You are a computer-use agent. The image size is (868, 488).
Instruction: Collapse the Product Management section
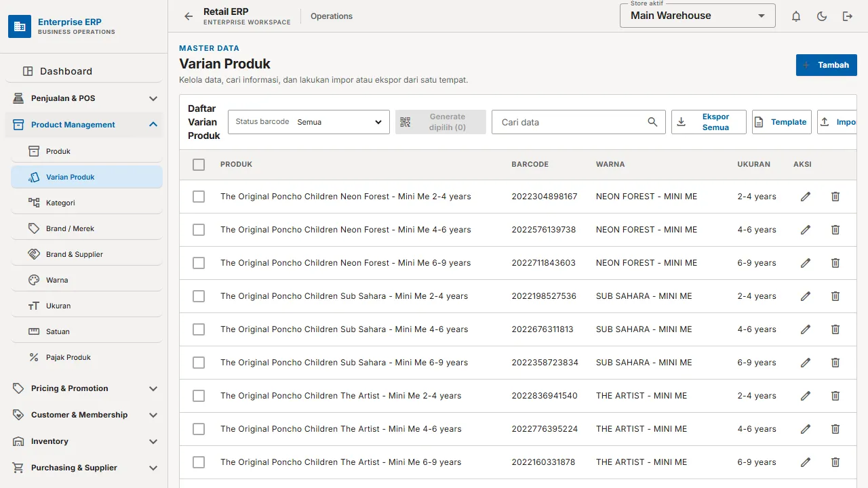(85, 125)
